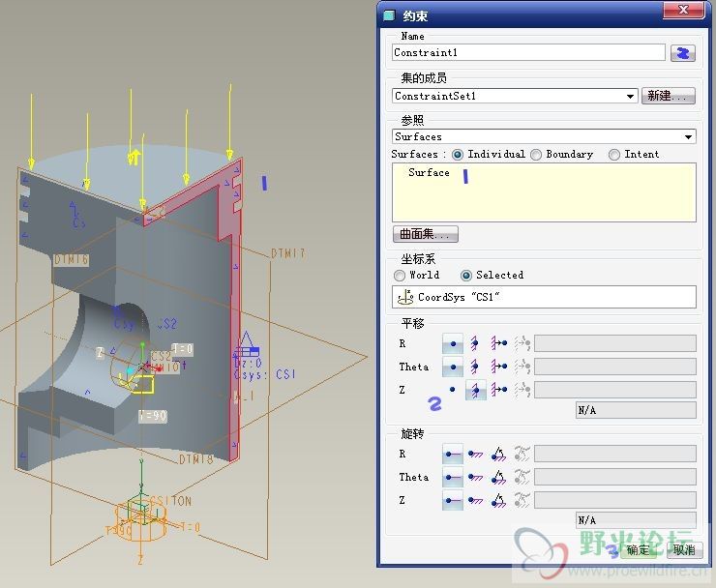Set rotation Theta to Free
Viewport: 716px width, 588px height.
pyautogui.click(x=453, y=477)
